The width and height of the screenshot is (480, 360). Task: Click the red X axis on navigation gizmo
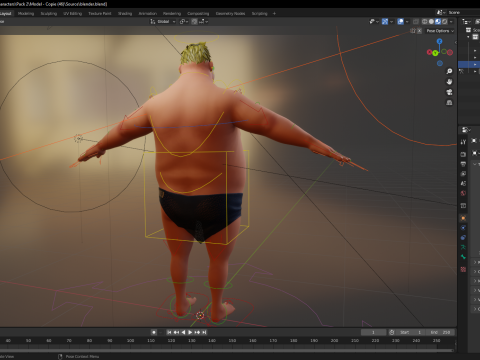(x=430, y=52)
